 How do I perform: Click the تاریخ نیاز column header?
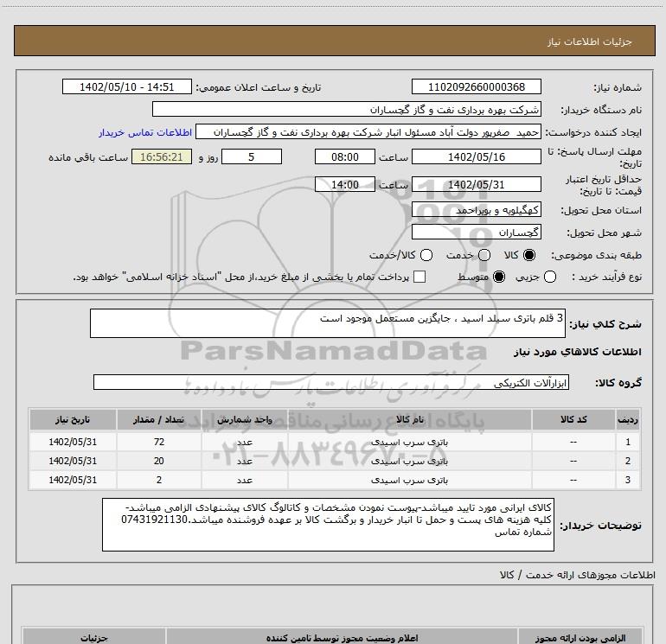73,420
